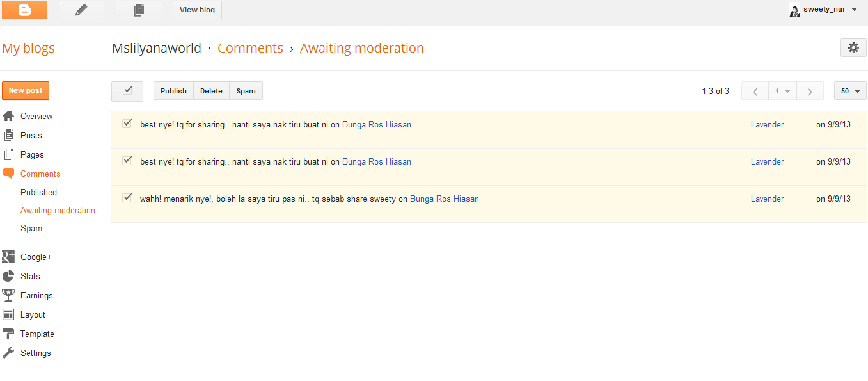Publish the selected comments

pos(173,91)
